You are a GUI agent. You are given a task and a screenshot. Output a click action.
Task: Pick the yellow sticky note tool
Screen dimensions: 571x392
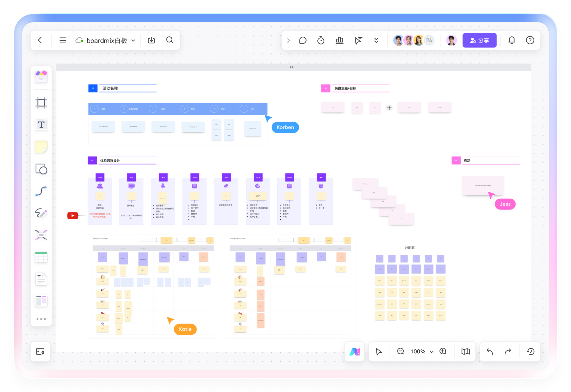pyautogui.click(x=41, y=147)
